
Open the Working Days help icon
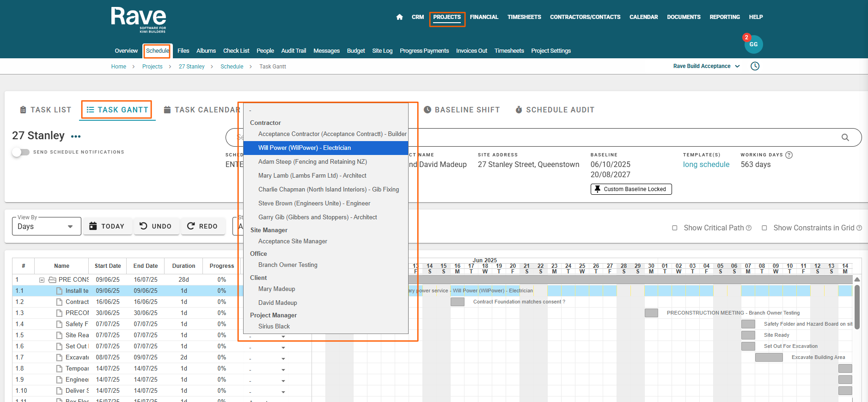789,155
